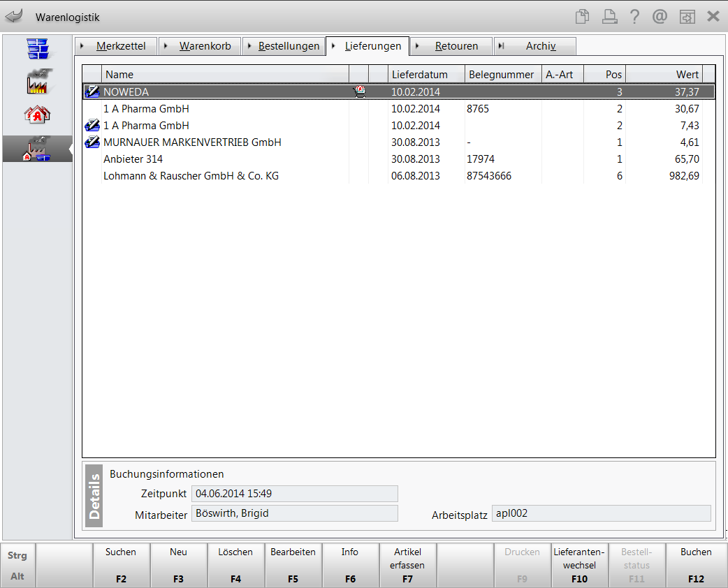
Task: Click Lieferantenwechsel F10 button
Action: coord(579,565)
